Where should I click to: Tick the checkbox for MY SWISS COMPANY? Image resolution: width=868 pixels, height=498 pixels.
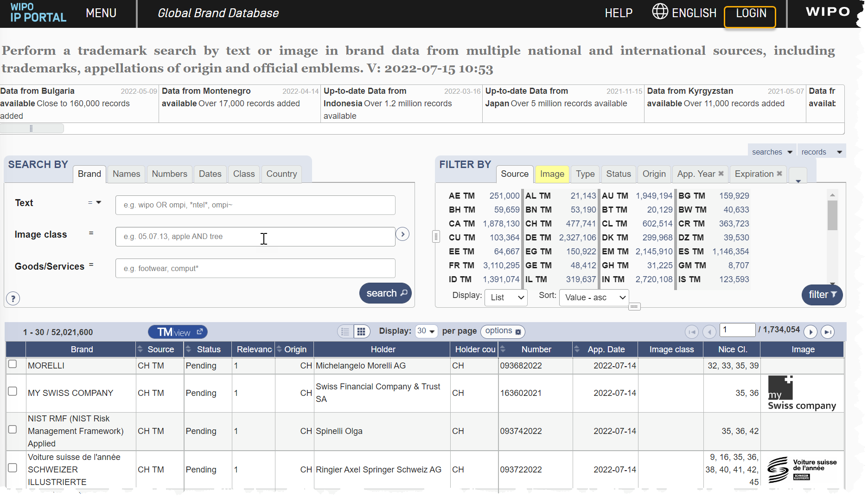pos(13,391)
